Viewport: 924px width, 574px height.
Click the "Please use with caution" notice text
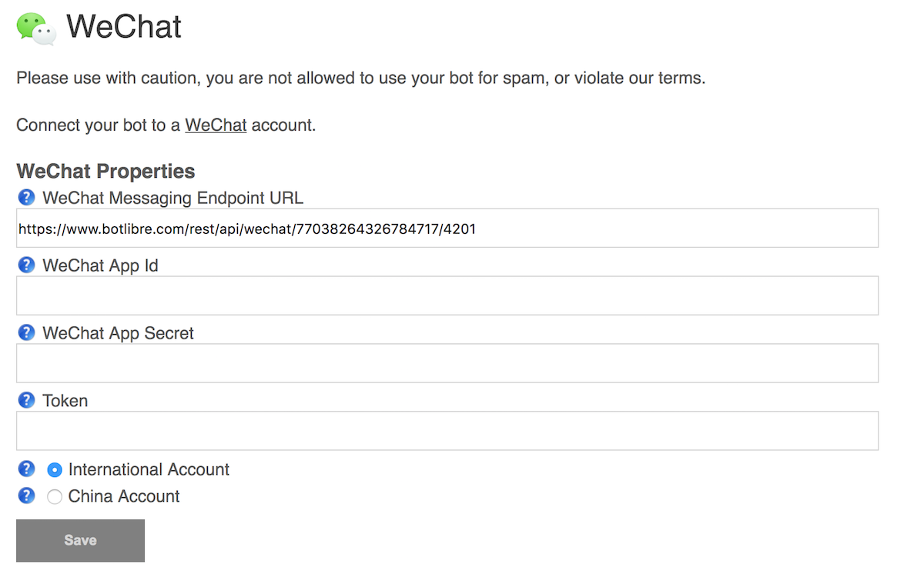360,78
